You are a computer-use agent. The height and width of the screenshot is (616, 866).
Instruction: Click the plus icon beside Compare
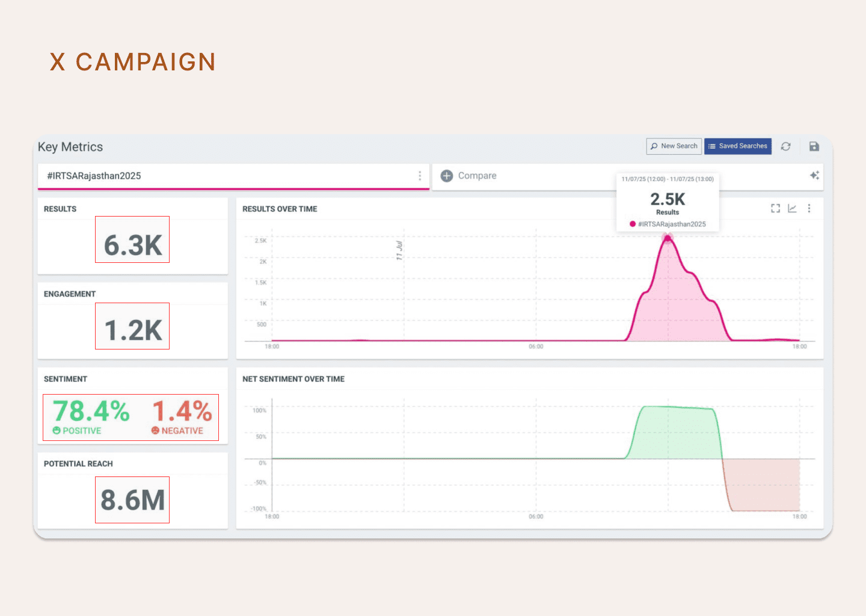click(446, 176)
